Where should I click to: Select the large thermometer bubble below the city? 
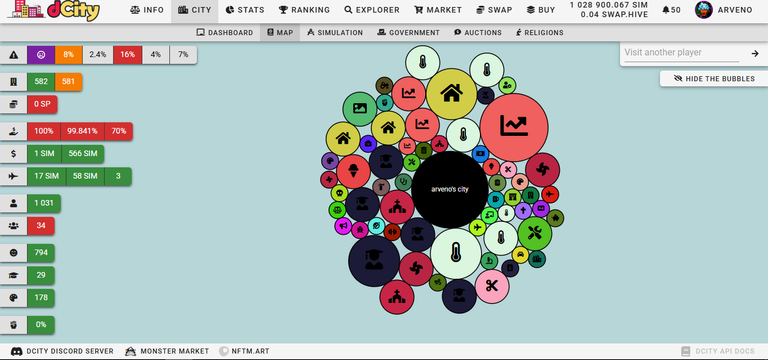tap(456, 254)
